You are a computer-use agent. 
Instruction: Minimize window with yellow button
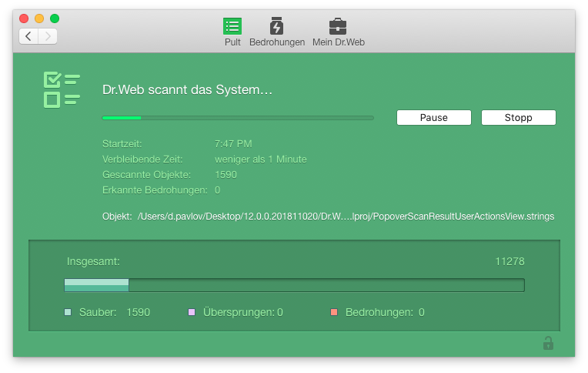[39, 18]
